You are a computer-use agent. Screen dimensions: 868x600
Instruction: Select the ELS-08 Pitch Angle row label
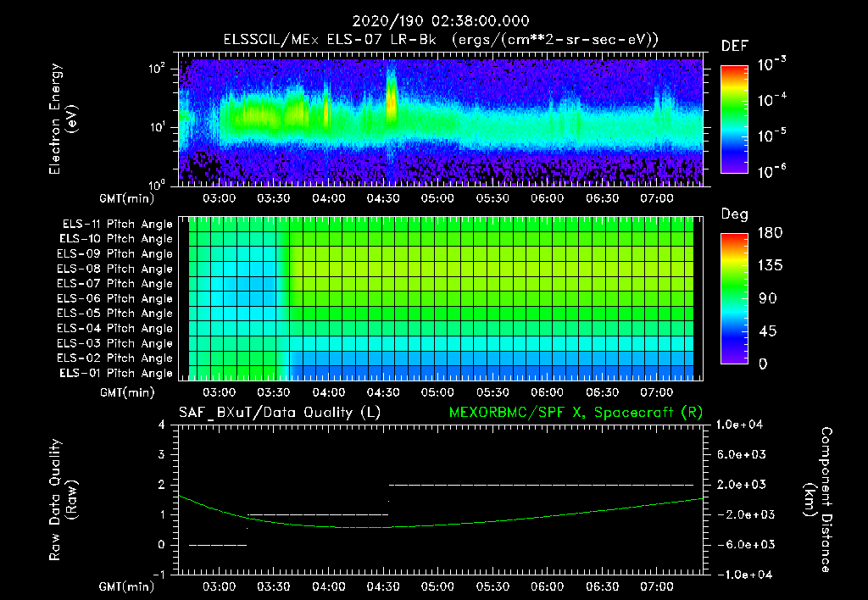click(x=114, y=269)
